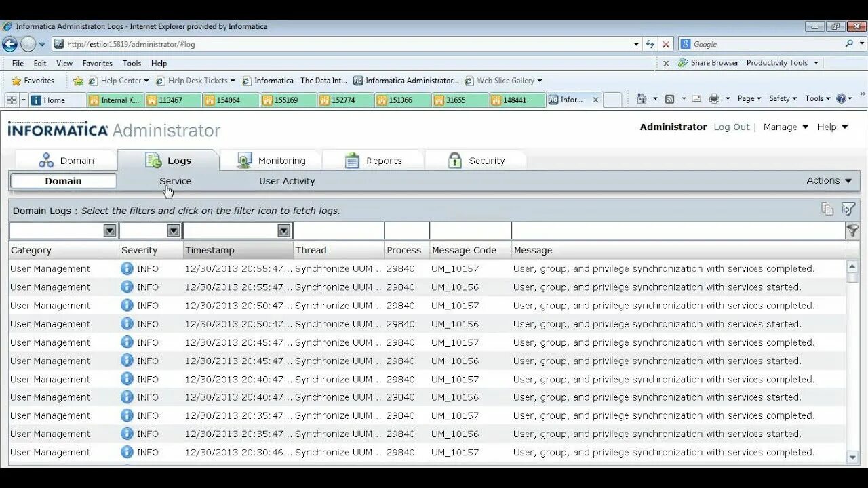
Task: Open the Tools dropdown in command bar
Action: click(x=818, y=99)
